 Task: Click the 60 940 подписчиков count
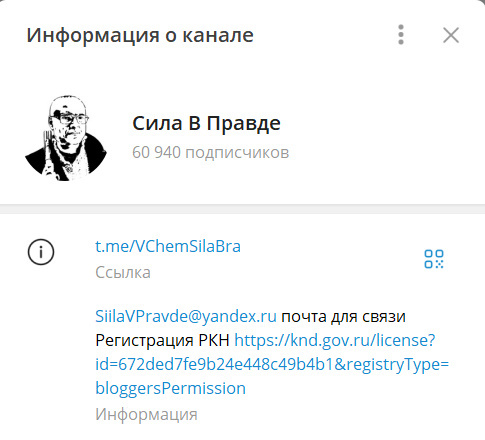click(210, 152)
